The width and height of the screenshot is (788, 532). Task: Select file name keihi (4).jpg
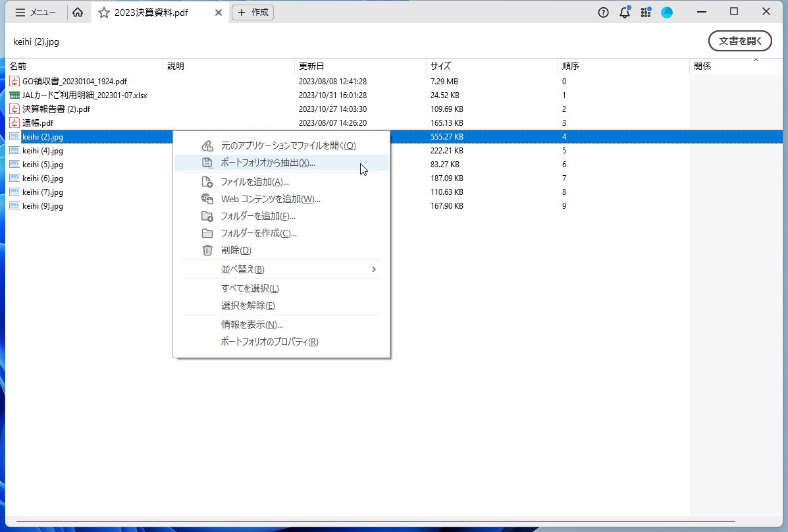click(x=43, y=150)
